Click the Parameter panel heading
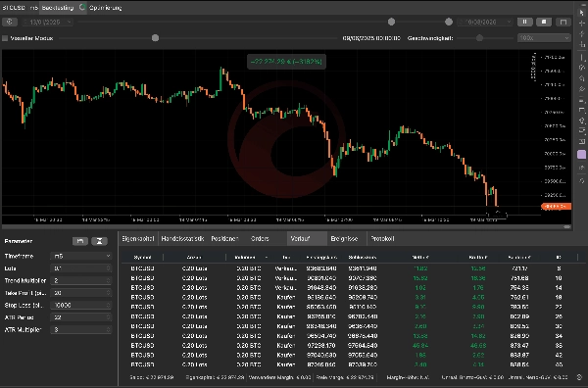This screenshot has width=588, height=388. pos(19,241)
